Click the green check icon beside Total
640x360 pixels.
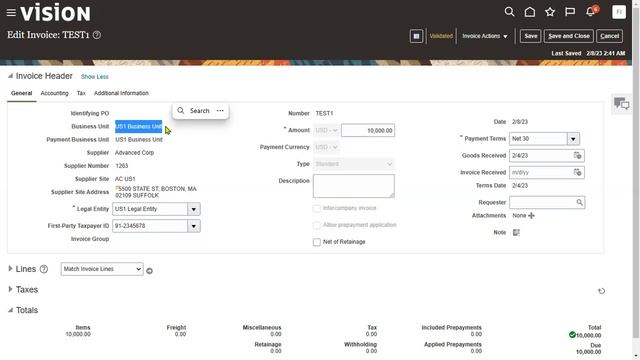click(572, 335)
